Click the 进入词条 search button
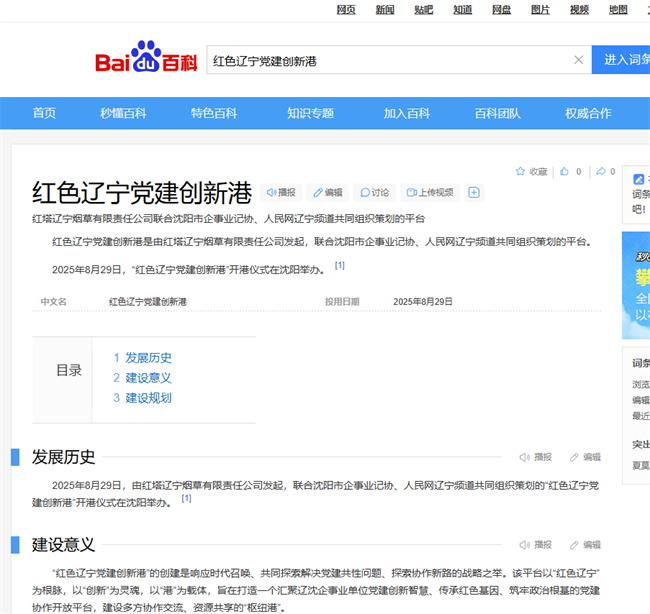The height and width of the screenshot is (614, 650). coord(624,60)
